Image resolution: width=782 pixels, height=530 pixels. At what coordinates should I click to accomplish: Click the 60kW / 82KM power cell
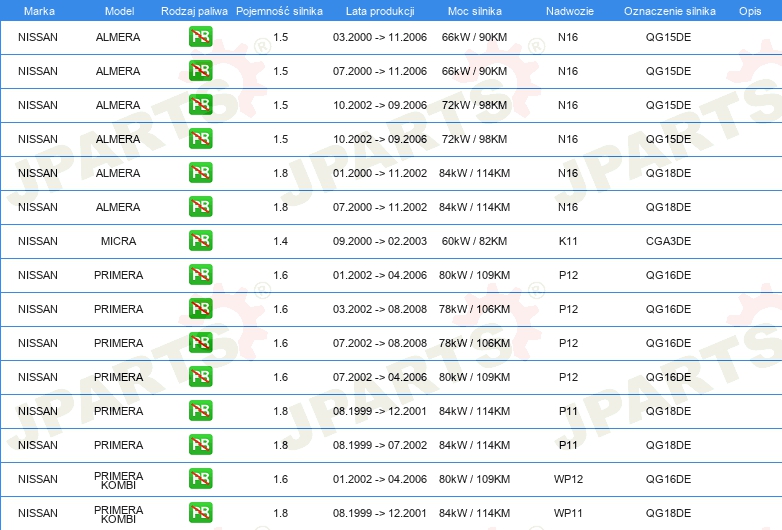coord(474,241)
